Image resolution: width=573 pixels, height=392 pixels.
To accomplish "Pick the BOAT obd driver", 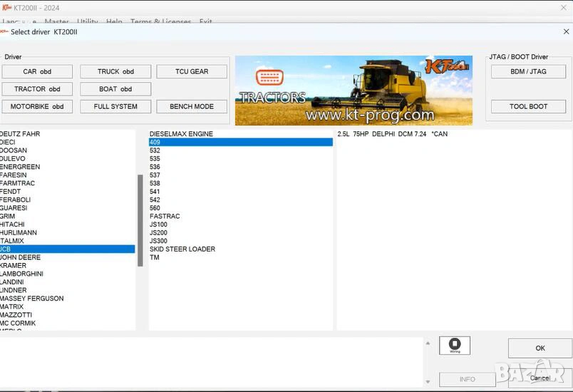I will point(115,89).
